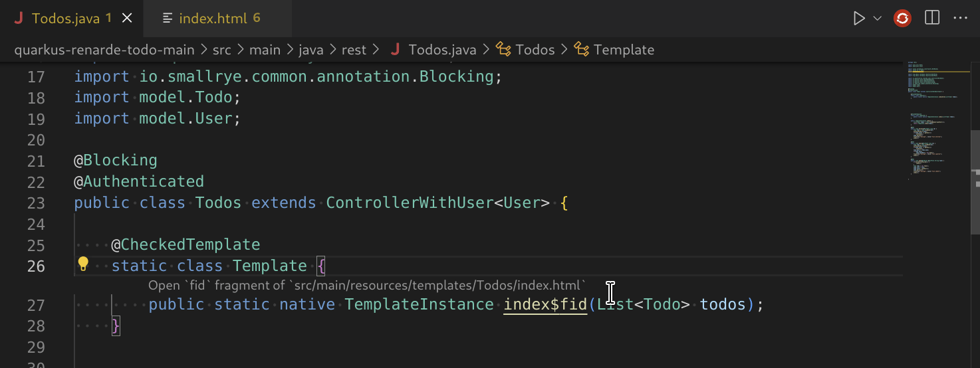Click the red circular sync icon
980x368 pixels.
click(x=902, y=19)
